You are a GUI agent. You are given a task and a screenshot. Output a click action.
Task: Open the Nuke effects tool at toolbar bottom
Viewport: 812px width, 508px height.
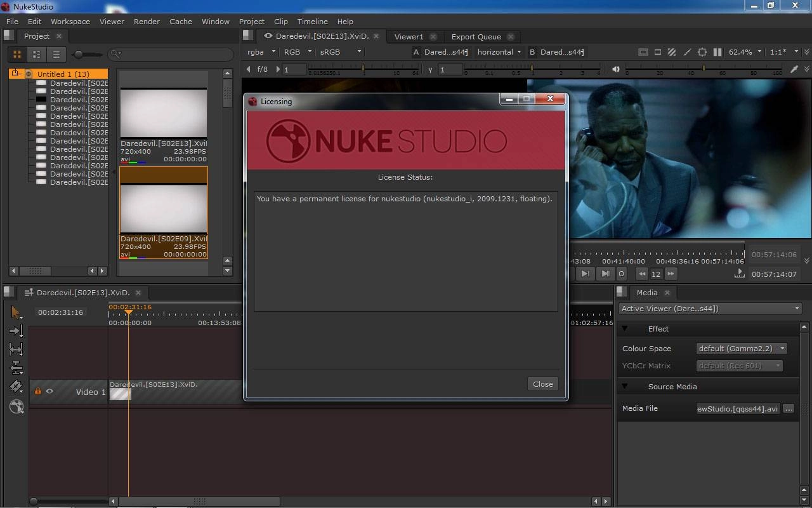(x=16, y=406)
